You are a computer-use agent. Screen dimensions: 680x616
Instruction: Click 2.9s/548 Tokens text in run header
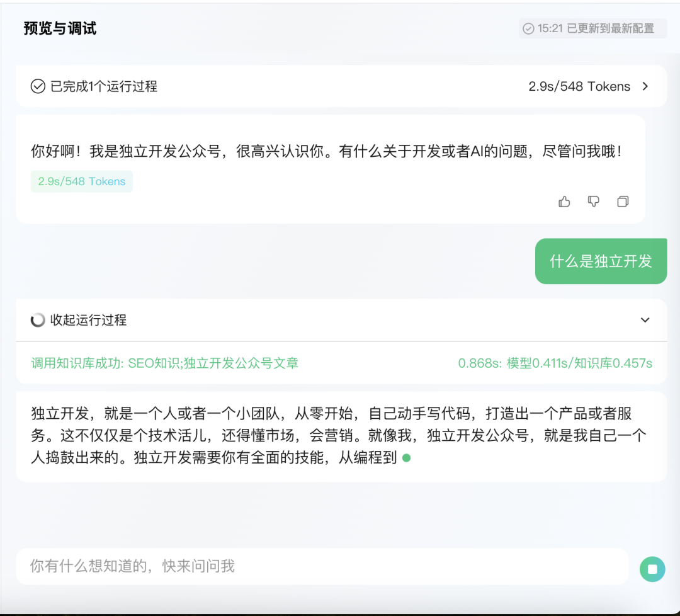coord(579,86)
